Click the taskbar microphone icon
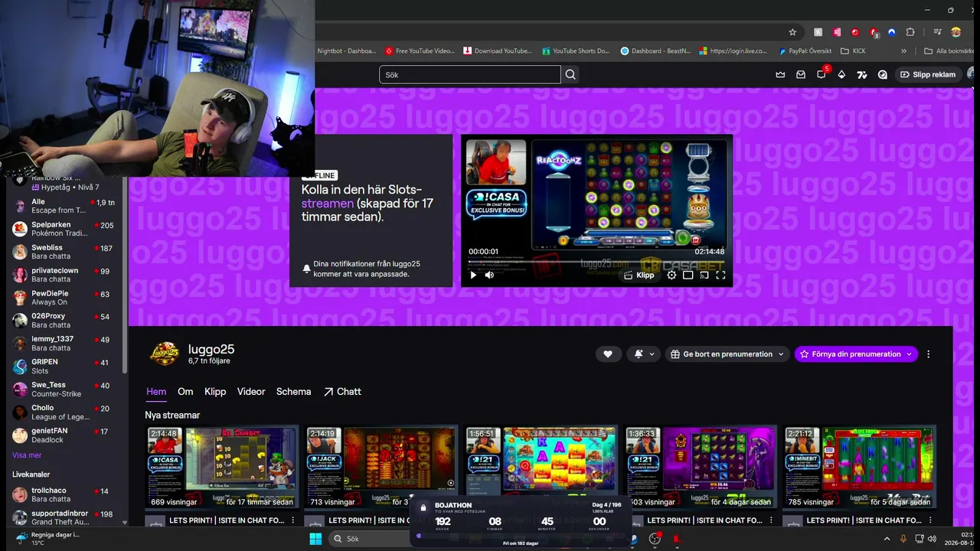980x551 pixels. (903, 540)
